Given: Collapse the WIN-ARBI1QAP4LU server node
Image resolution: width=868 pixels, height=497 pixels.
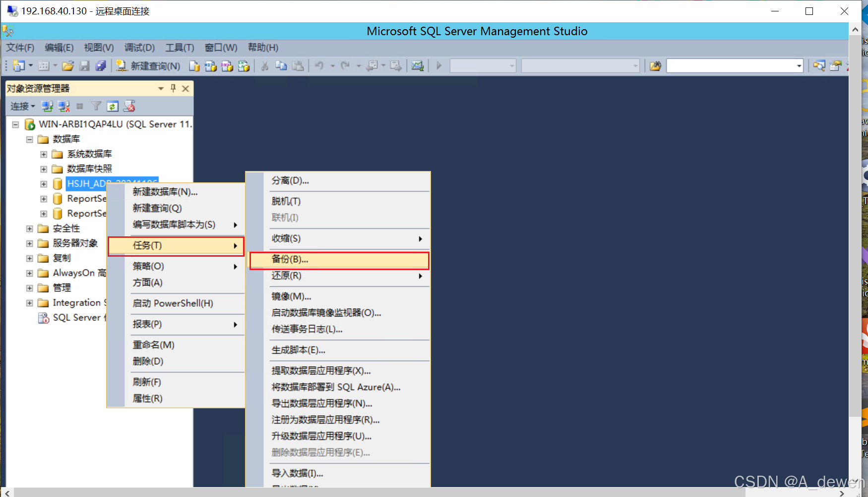Looking at the screenshot, I should [x=15, y=124].
